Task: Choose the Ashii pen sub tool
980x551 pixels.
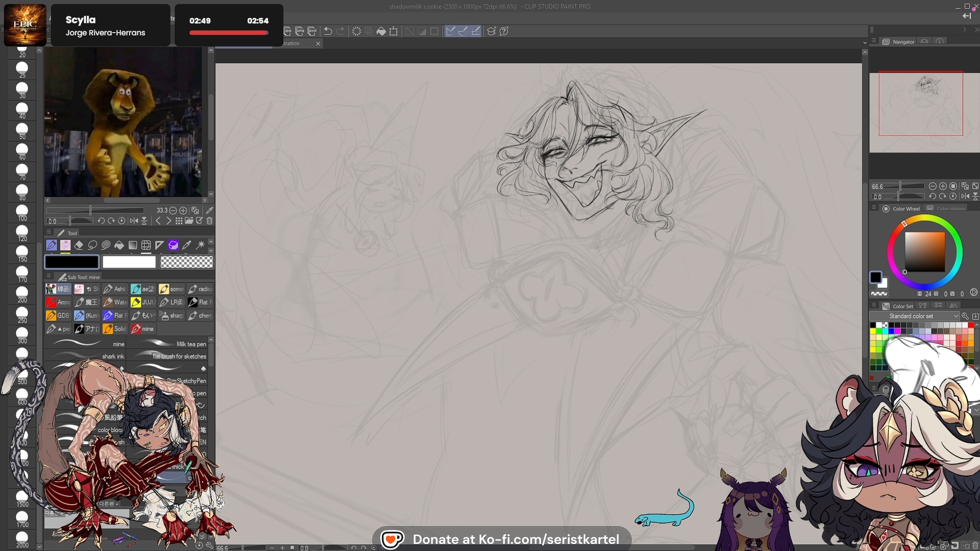Action: click(x=115, y=289)
